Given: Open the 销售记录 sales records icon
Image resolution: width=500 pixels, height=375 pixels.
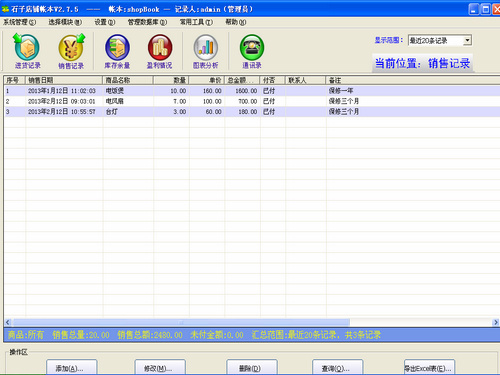Looking at the screenshot, I should pyautogui.click(x=71, y=51).
